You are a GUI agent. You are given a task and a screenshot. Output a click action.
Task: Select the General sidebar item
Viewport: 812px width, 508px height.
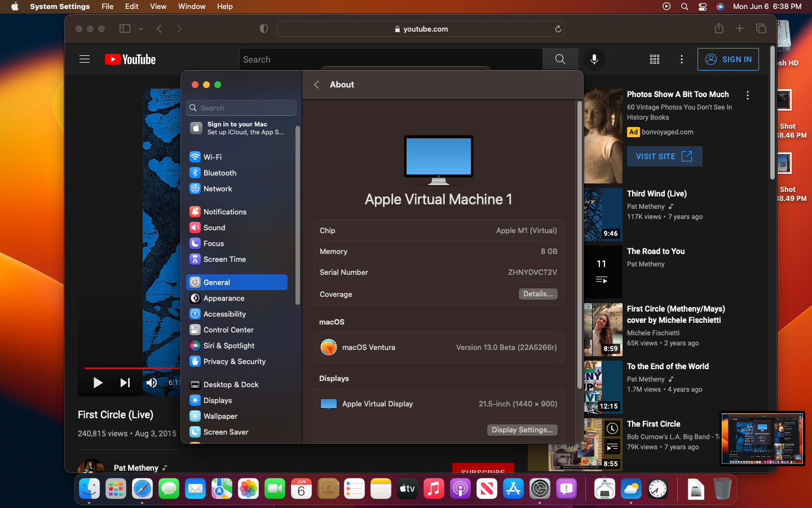tap(237, 282)
